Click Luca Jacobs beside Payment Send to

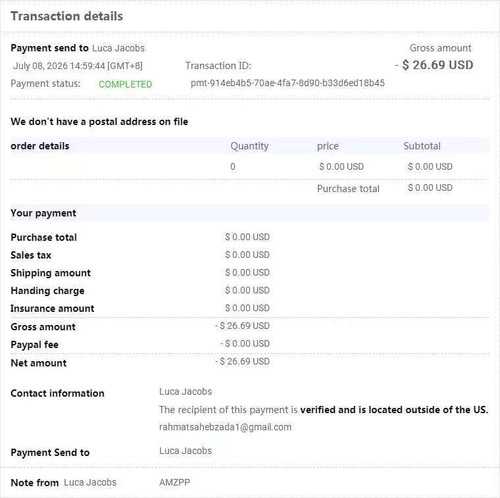[x=185, y=451]
